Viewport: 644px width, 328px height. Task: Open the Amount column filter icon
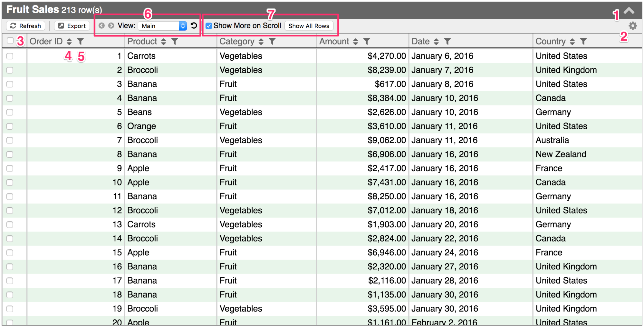coord(367,41)
